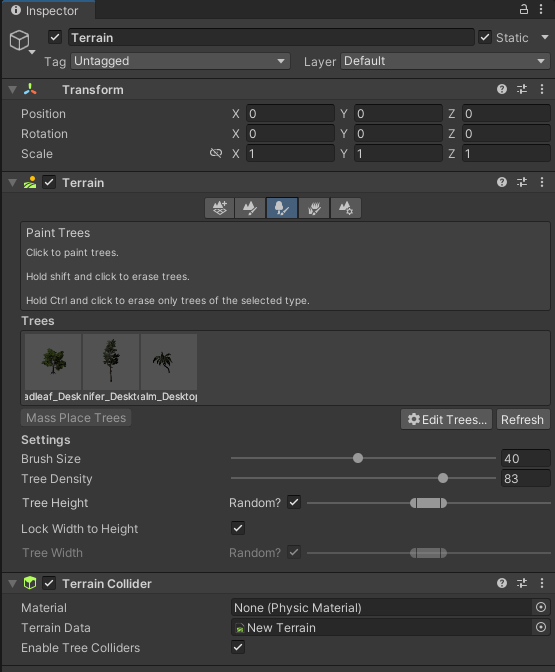The image size is (555, 672).
Task: Click the None (Physic Material) field
Action: click(x=381, y=607)
